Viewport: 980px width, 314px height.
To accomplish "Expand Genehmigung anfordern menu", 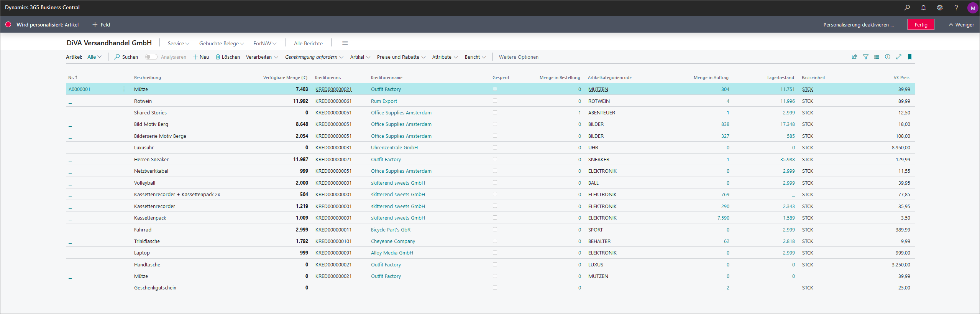I will 314,57.
